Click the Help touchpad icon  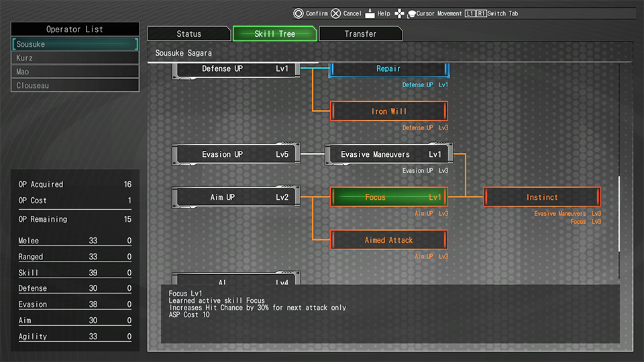coord(370,13)
